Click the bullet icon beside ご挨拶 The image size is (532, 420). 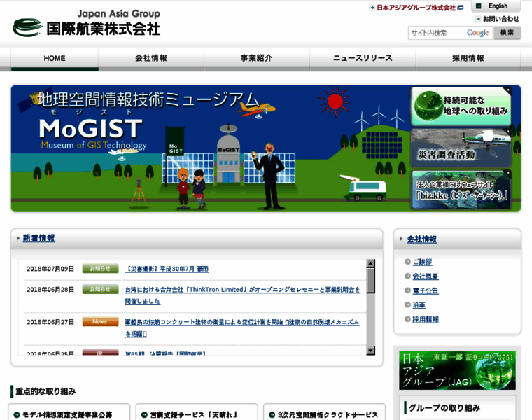407,262
